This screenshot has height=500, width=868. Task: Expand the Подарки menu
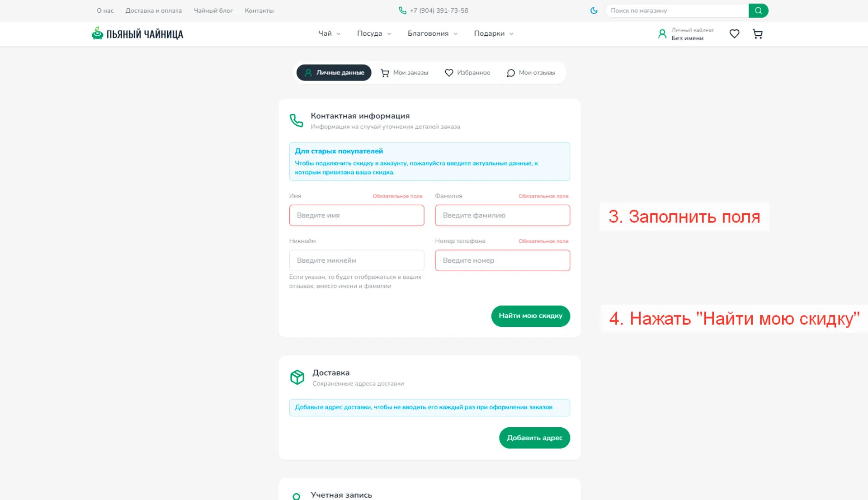point(493,33)
